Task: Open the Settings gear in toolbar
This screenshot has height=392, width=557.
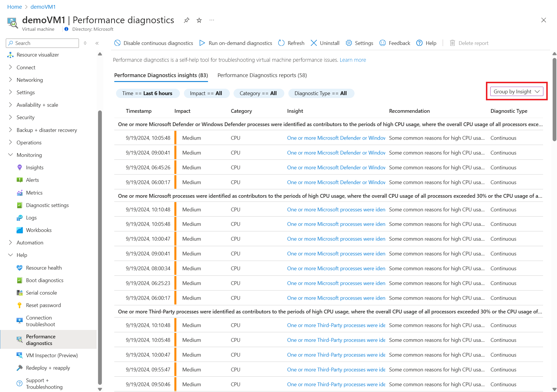Action: (x=349, y=43)
